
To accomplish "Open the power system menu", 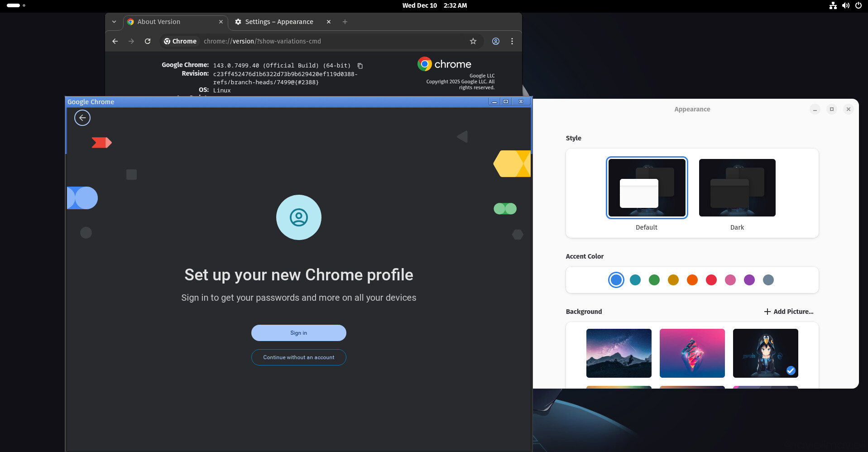I will click(x=858, y=5).
